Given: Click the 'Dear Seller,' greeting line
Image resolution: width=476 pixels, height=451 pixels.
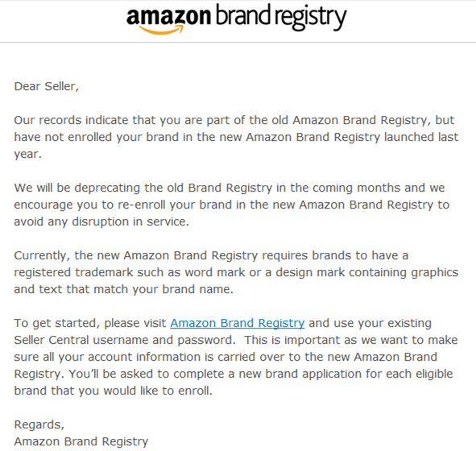Looking at the screenshot, I should click(47, 86).
